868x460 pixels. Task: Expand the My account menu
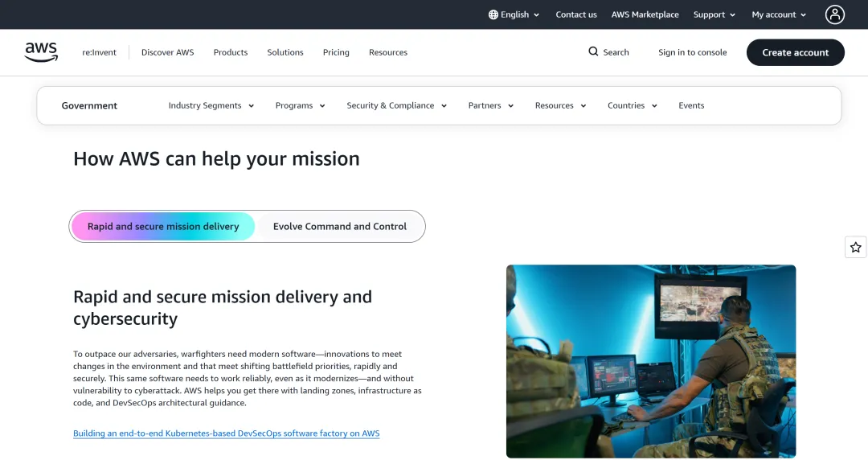779,14
